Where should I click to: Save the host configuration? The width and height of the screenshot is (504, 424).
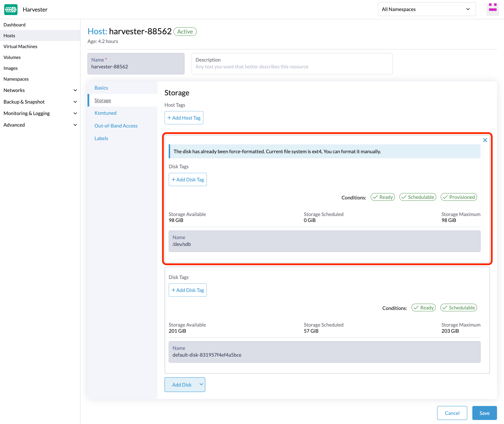pyautogui.click(x=484, y=413)
